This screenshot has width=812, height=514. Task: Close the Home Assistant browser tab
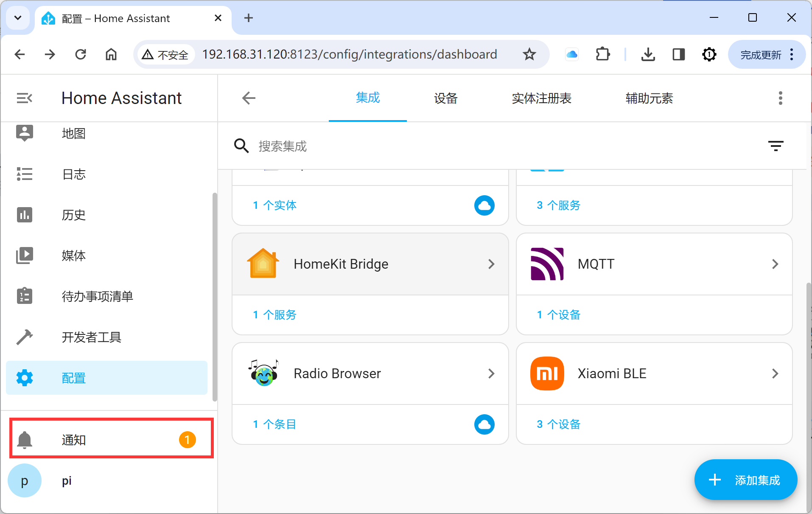218,18
